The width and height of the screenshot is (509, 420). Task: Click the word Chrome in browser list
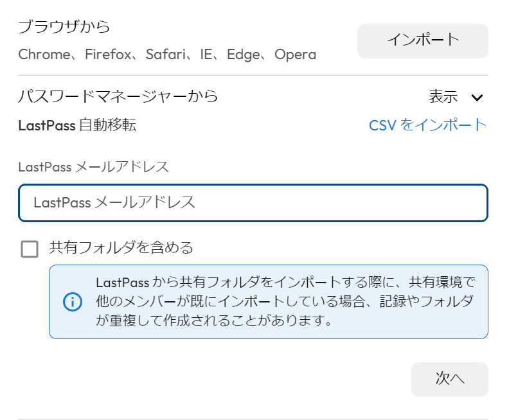coord(44,55)
